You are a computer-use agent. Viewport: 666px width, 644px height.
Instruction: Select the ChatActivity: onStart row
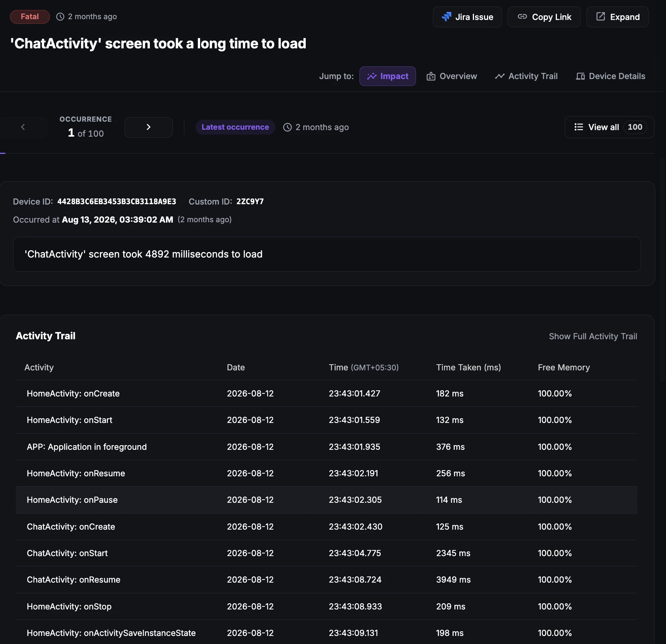[326, 553]
